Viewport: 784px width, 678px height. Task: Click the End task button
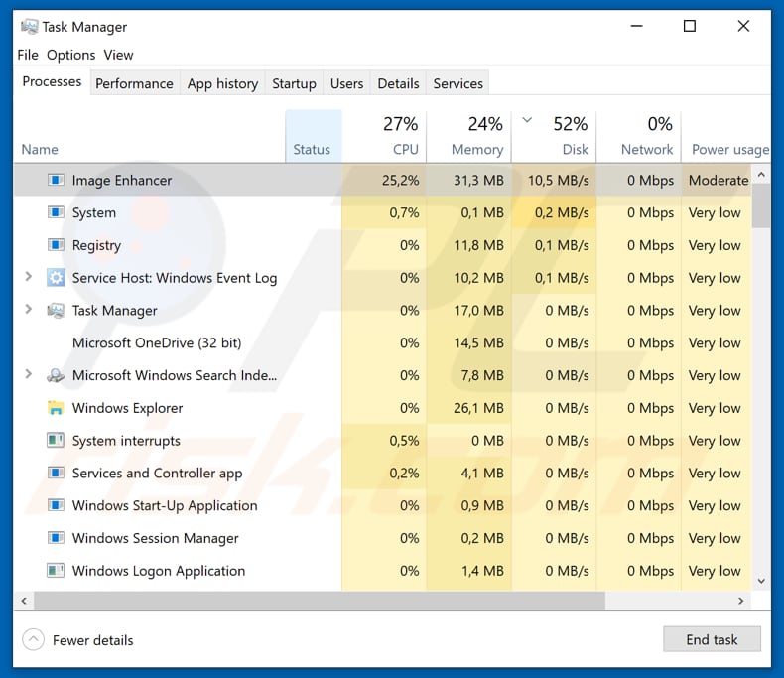[x=712, y=639]
